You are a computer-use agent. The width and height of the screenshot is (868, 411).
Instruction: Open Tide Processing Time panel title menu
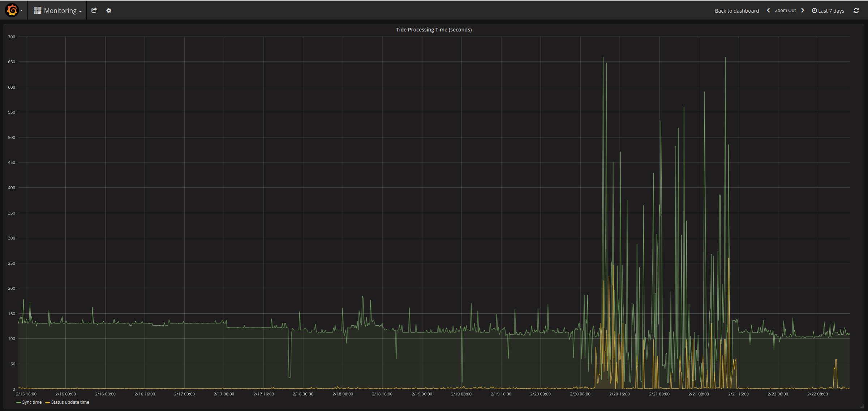[434, 30]
